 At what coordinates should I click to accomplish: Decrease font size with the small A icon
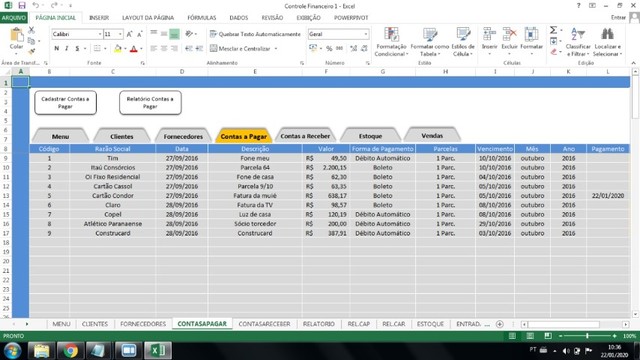pos(140,34)
